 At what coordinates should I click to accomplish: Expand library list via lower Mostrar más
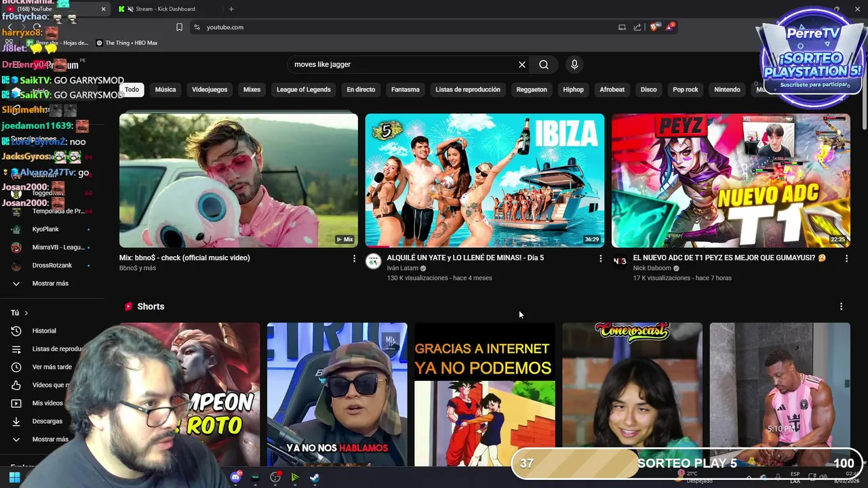[x=16, y=439]
